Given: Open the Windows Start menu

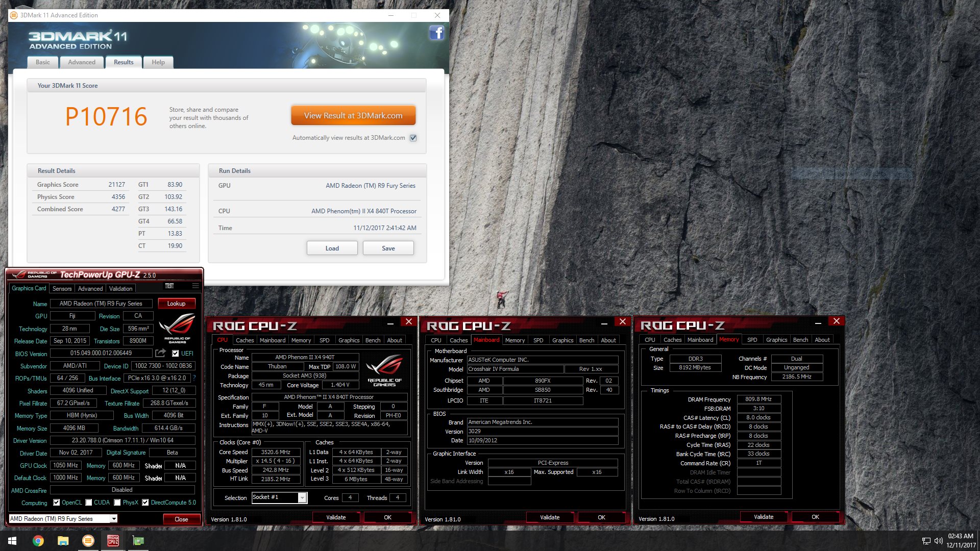Looking at the screenshot, I should pos(12,541).
